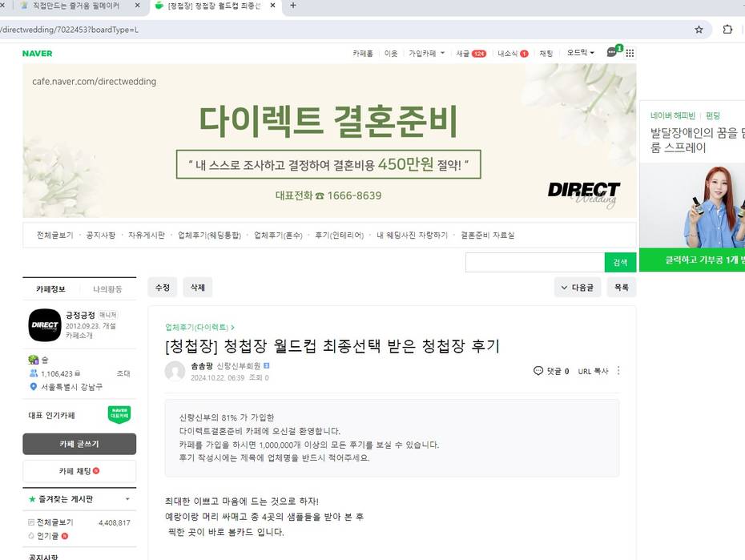This screenshot has width=745, height=560.
Task: Click the 댓글 comment bubble icon
Action: [538, 370]
